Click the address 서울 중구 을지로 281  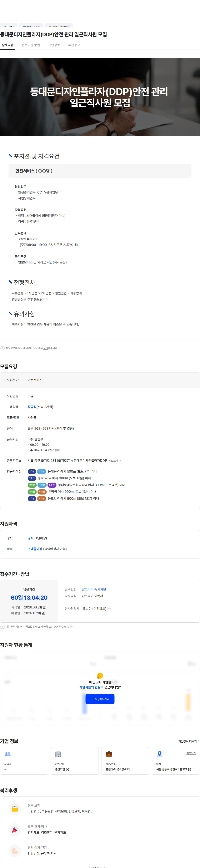[x=67, y=461]
